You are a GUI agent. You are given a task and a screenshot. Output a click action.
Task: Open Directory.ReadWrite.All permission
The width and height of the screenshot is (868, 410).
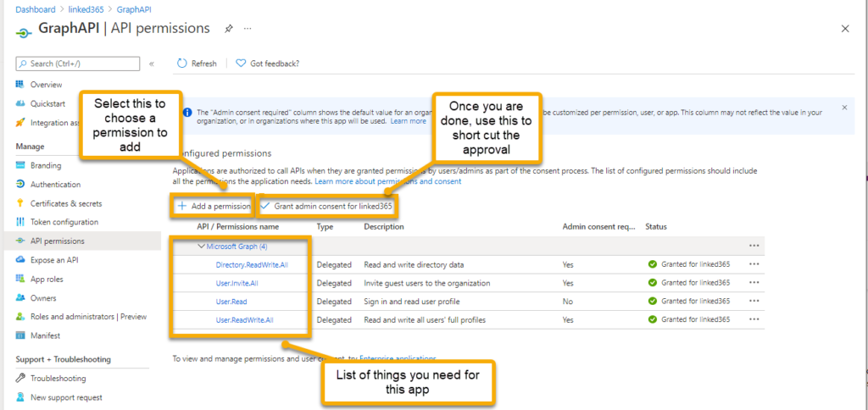point(252,264)
